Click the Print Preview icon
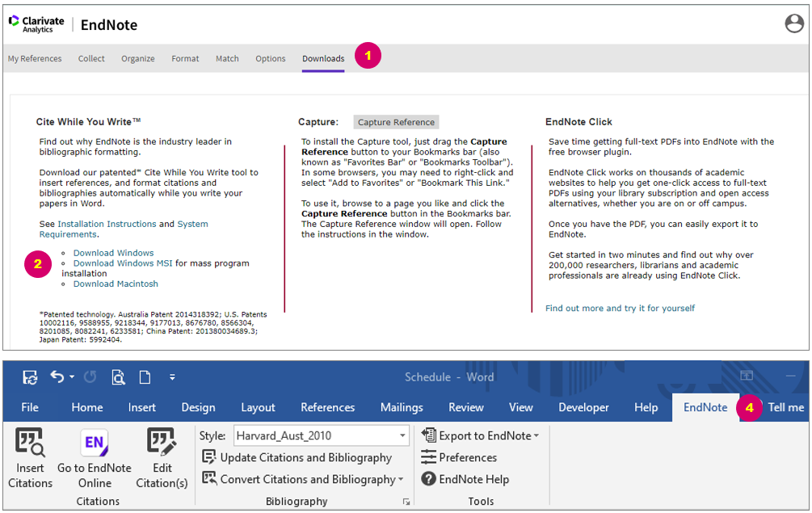Viewport: 812px width, 513px height. point(118,376)
